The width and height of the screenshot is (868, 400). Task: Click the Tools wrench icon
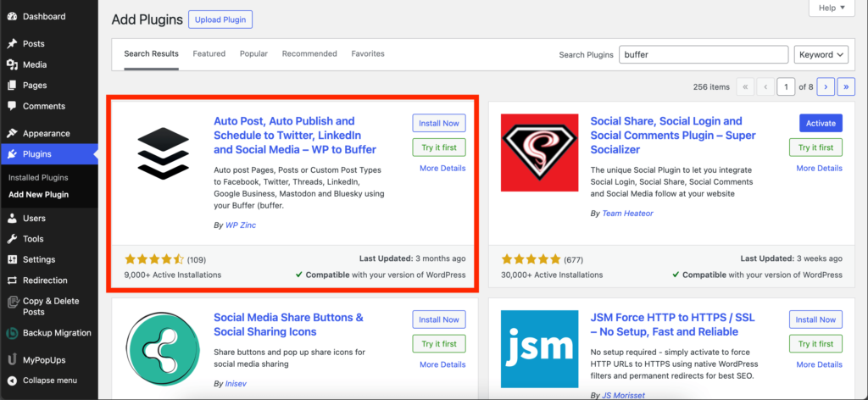coord(12,239)
